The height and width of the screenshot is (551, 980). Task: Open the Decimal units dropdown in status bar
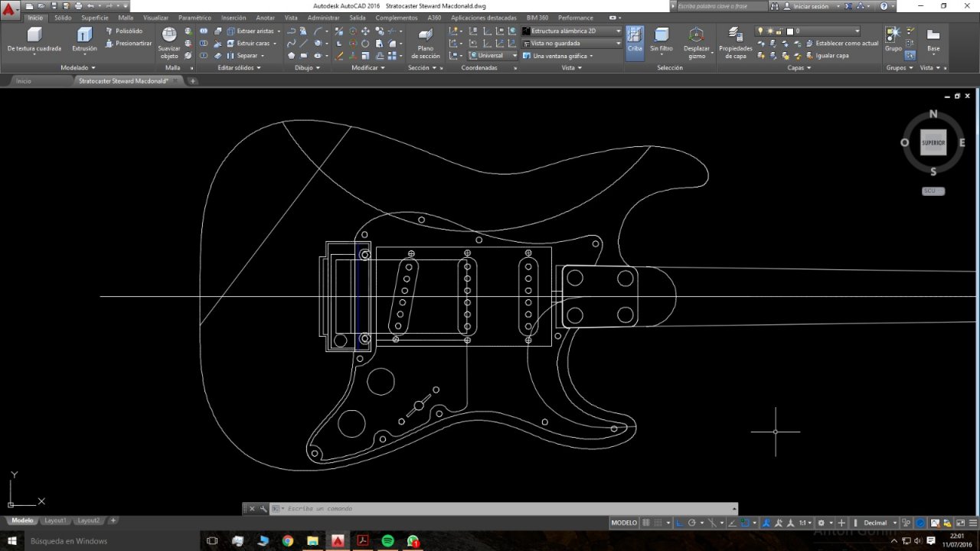[x=879, y=523]
